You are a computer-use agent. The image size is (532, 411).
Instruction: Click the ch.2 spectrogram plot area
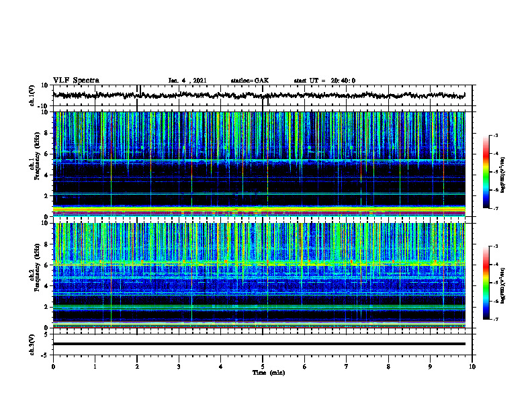259,275
